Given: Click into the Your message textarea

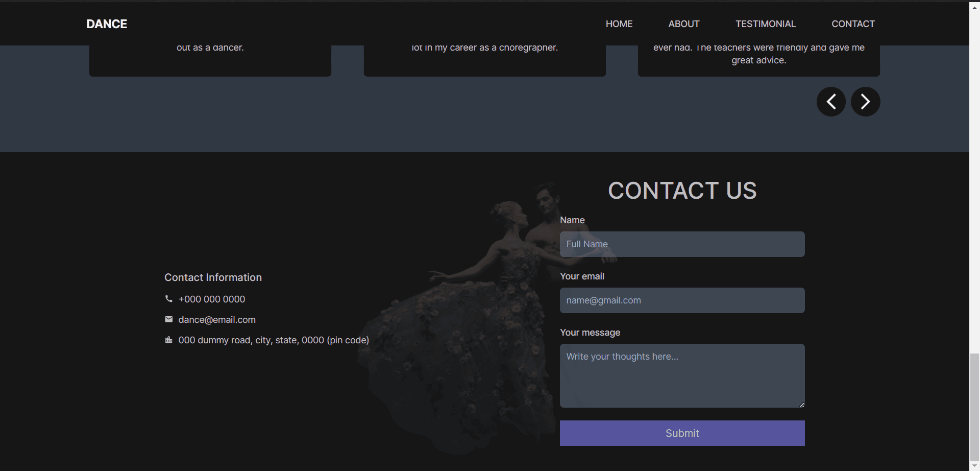Looking at the screenshot, I should coord(682,375).
